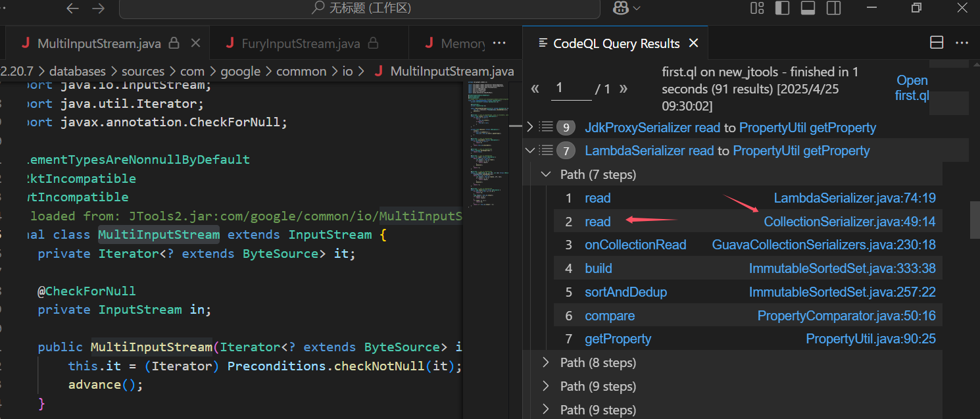Toggle the primary sidebar
This screenshot has height=419, width=980.
[x=783, y=8]
